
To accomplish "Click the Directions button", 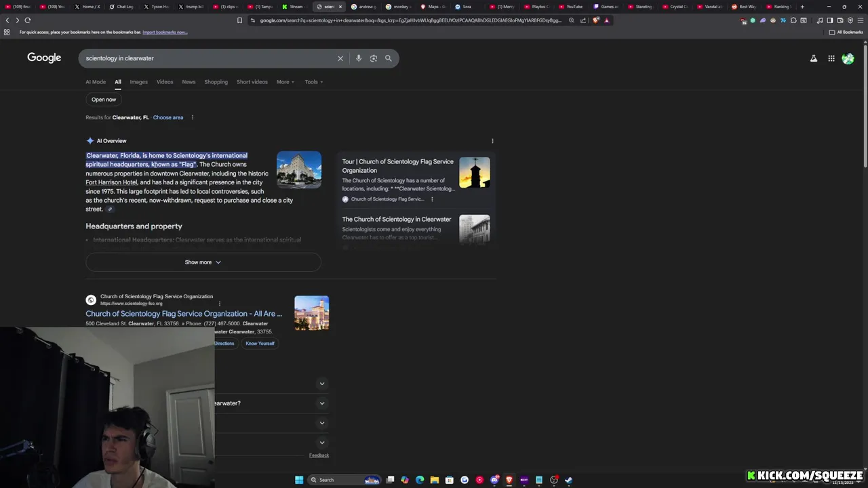I will pos(224,344).
